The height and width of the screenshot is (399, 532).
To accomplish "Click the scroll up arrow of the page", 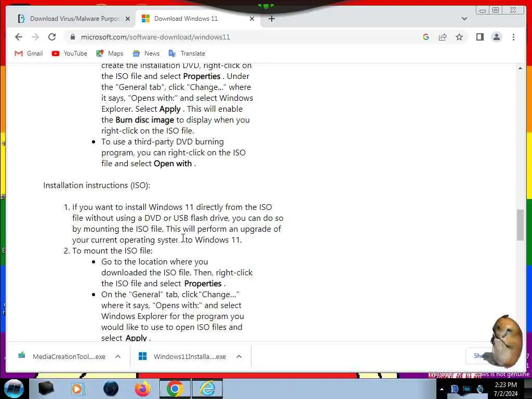I will point(520,68).
